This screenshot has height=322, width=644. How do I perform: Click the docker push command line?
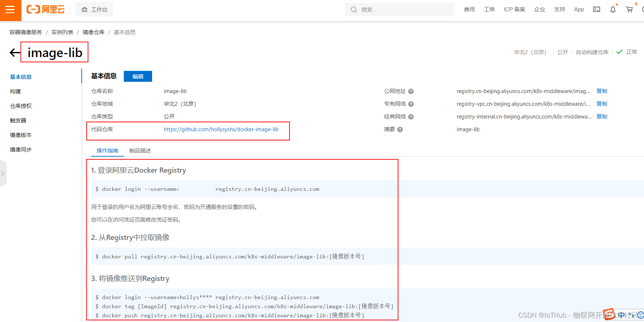coord(230,315)
